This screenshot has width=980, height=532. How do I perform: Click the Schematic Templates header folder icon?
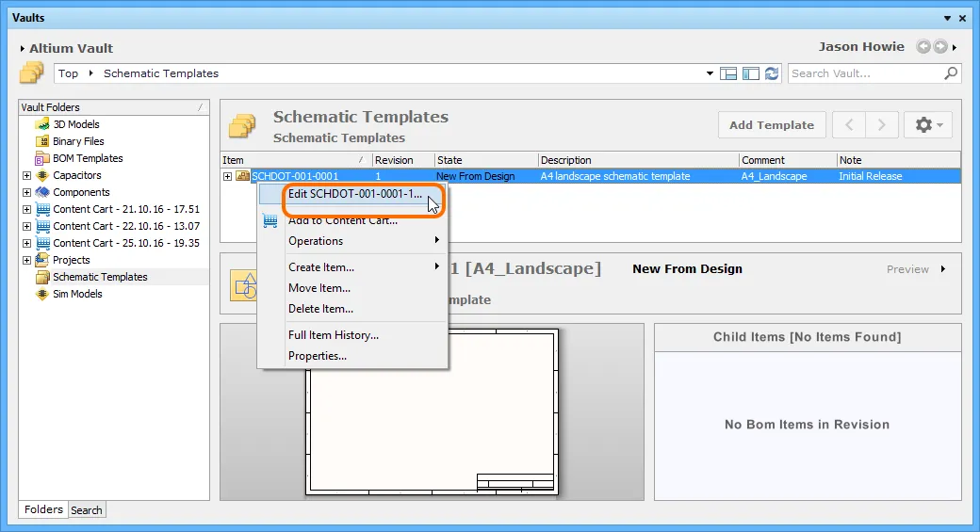(x=242, y=125)
